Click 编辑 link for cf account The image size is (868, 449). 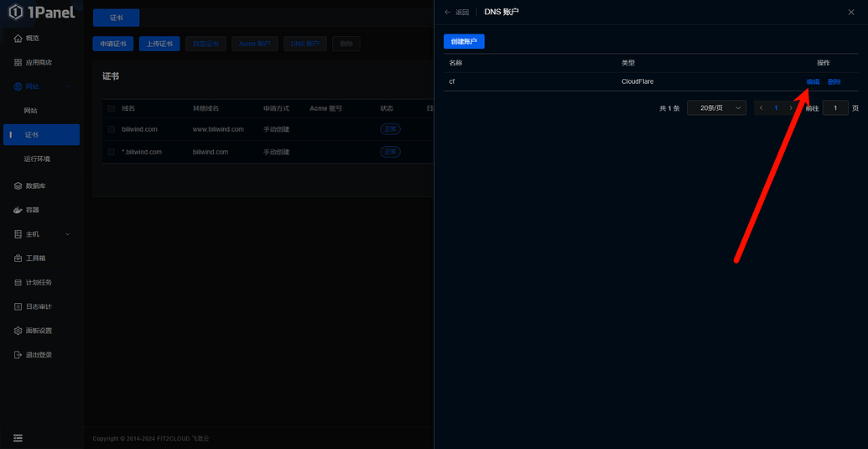click(x=813, y=82)
